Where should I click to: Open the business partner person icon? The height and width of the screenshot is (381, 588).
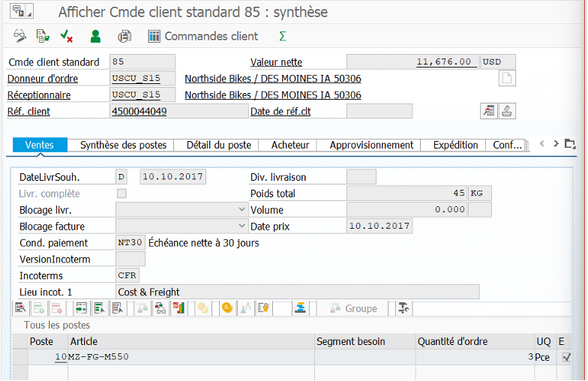95,36
